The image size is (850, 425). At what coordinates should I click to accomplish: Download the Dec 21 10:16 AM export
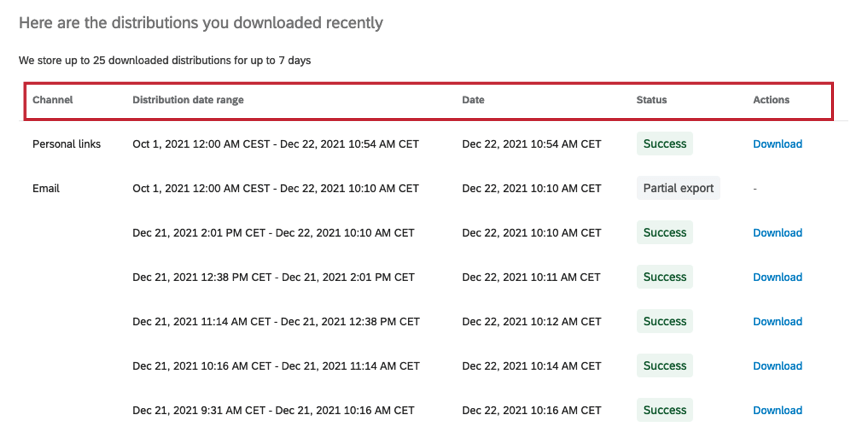pos(777,366)
